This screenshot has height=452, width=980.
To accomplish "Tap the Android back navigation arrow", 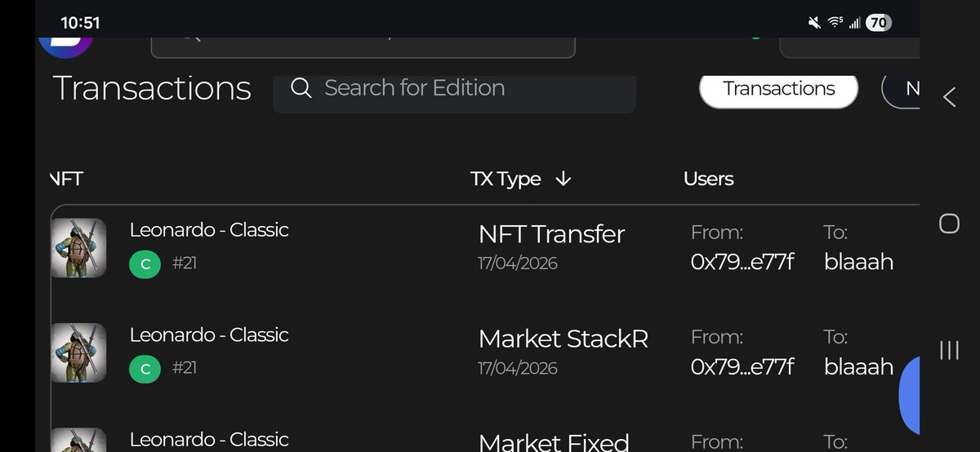I will point(949,97).
